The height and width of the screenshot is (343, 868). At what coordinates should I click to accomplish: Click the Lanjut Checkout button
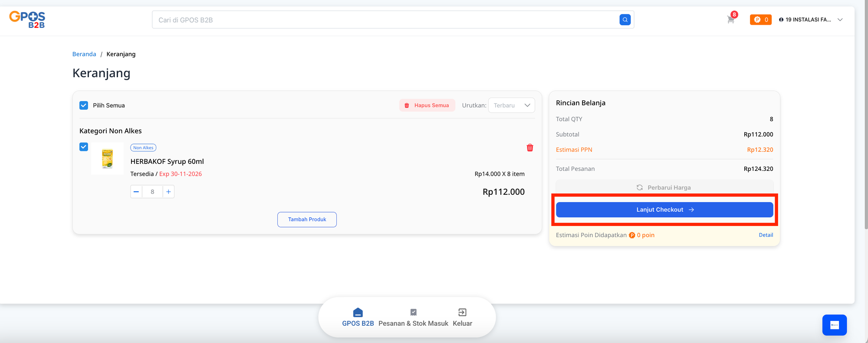pos(664,209)
